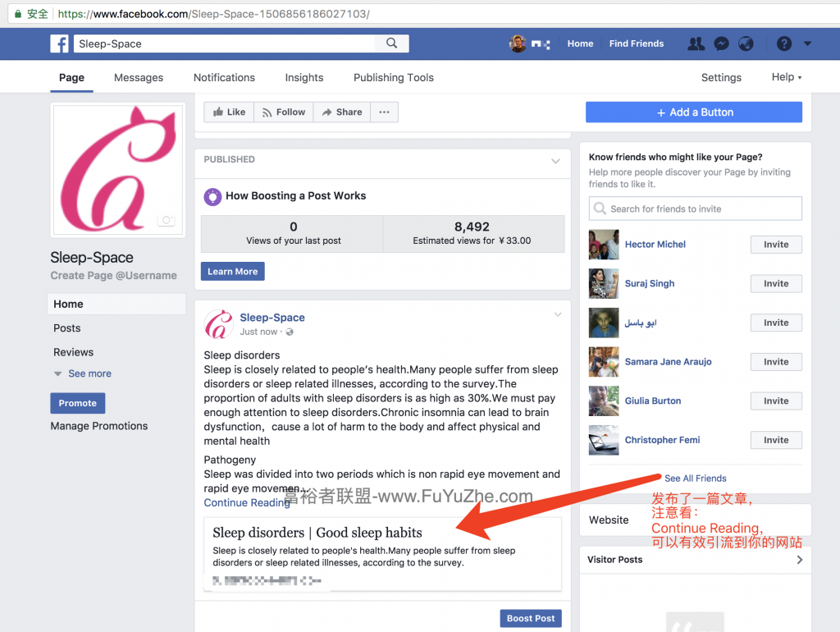Click the Sleep-Space page logo picture
840x632 pixels.
click(118, 170)
